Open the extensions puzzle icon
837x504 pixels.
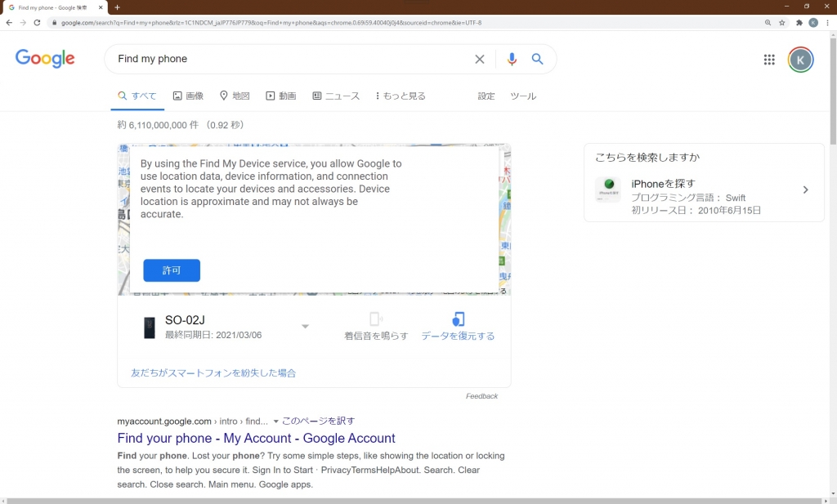(799, 22)
